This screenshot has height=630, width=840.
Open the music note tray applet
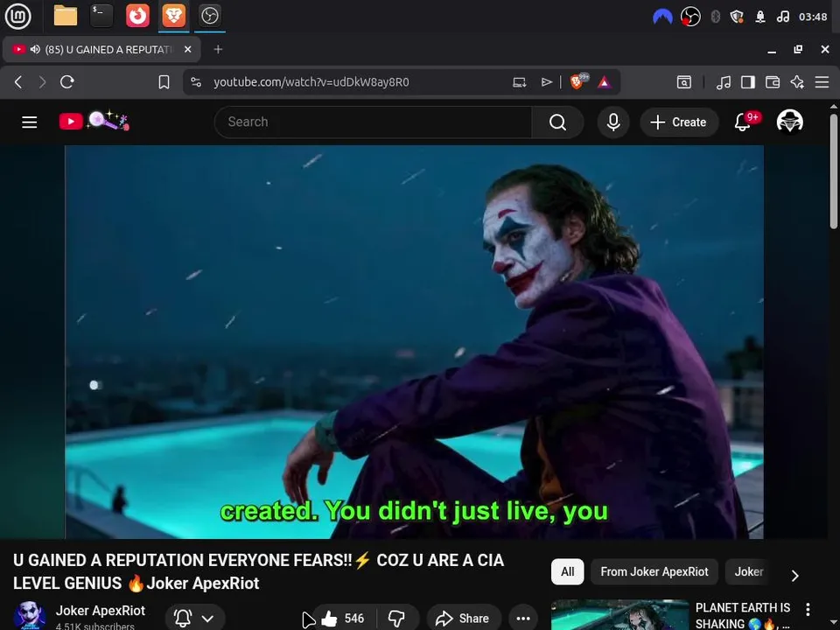782,17
